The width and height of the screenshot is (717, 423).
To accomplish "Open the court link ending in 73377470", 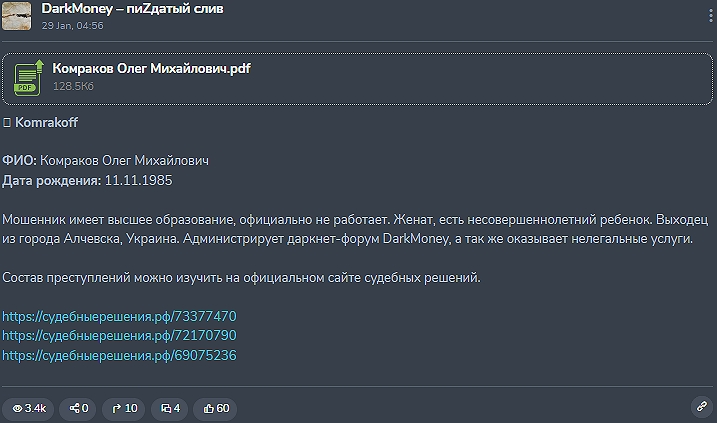I will click(x=119, y=316).
